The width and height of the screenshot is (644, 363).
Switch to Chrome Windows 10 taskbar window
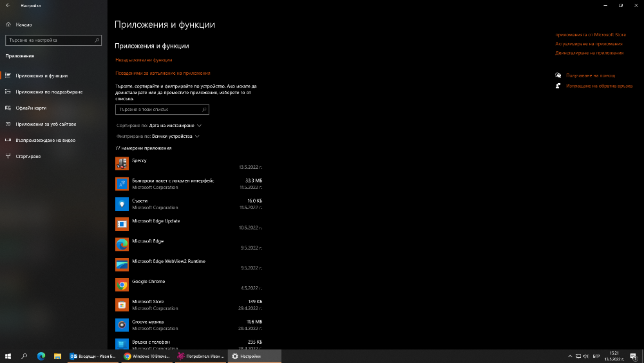tap(147, 356)
